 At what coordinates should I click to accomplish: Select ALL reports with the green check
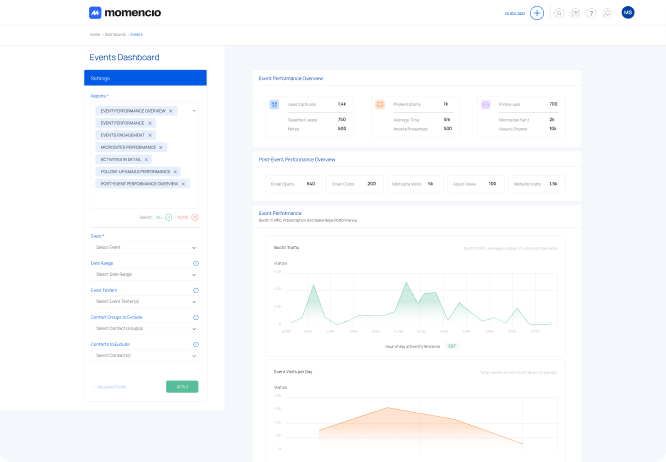point(169,217)
